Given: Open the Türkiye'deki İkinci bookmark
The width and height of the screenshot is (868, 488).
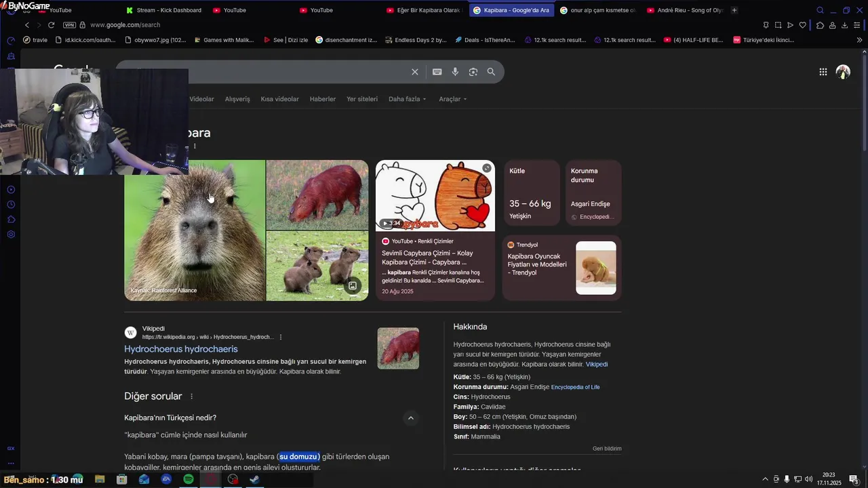Looking at the screenshot, I should tap(763, 40).
